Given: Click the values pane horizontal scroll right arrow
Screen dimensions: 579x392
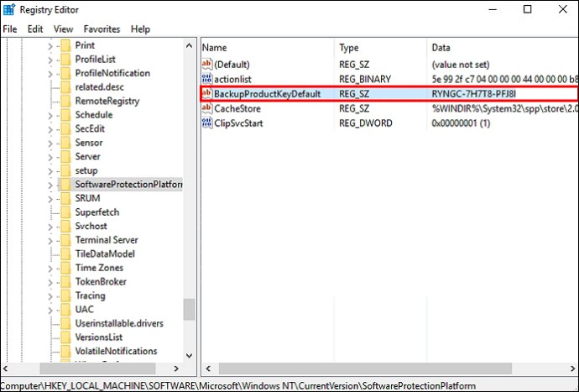Looking at the screenshot, I should pyautogui.click(x=572, y=368).
